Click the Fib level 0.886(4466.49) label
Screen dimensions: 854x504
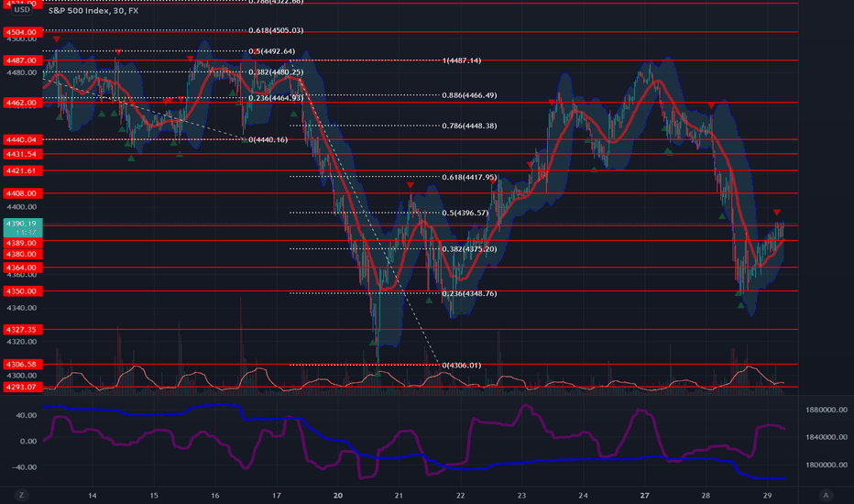point(469,95)
